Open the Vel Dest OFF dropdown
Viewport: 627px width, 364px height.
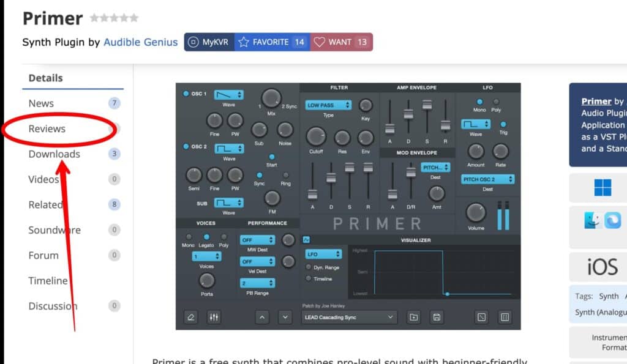point(257,261)
